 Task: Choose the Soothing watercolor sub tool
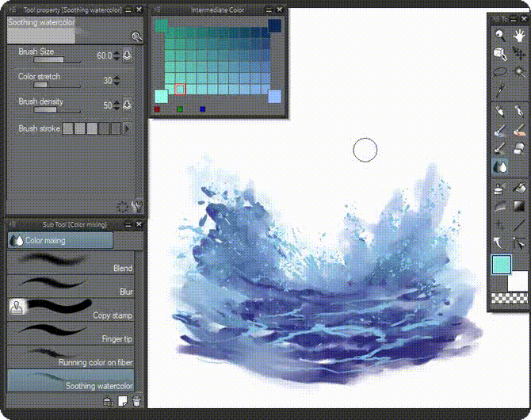coord(71,380)
